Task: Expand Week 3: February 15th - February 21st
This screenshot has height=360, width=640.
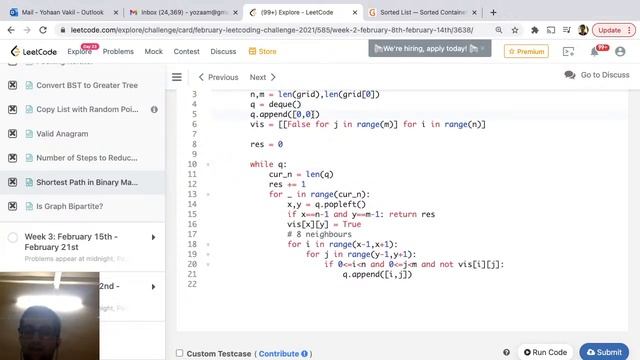Action: coord(153,237)
